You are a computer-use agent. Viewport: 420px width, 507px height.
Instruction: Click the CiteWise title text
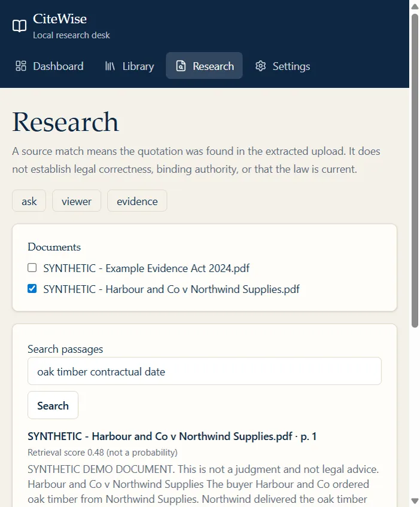60,19
